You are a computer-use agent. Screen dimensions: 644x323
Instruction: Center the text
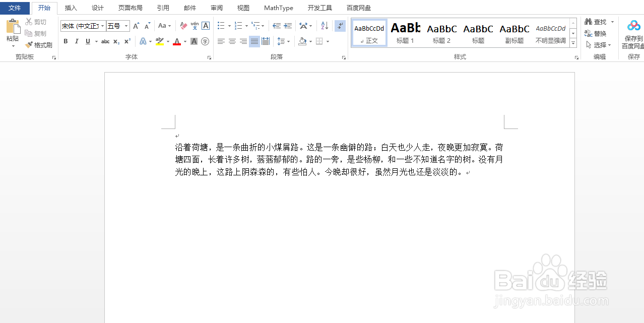[x=232, y=41]
